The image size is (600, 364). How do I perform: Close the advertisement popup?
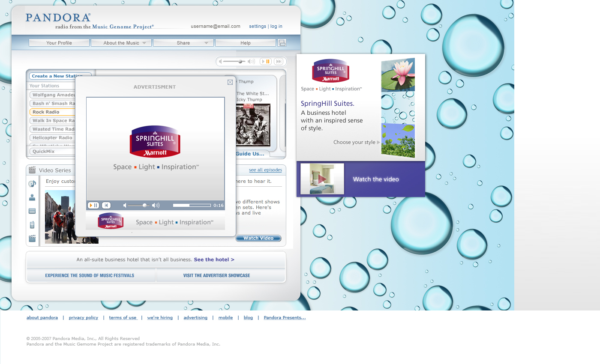230,82
